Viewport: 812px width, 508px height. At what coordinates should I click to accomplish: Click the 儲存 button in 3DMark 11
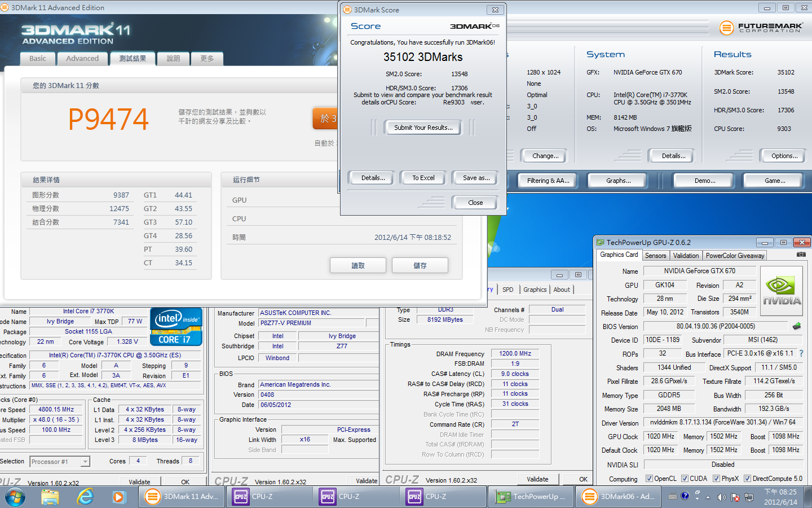coord(420,265)
